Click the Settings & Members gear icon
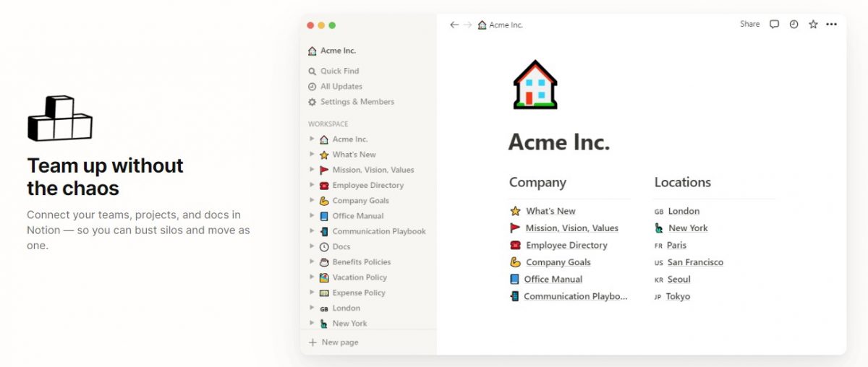Screen dimensions: 868x367 coord(312,102)
